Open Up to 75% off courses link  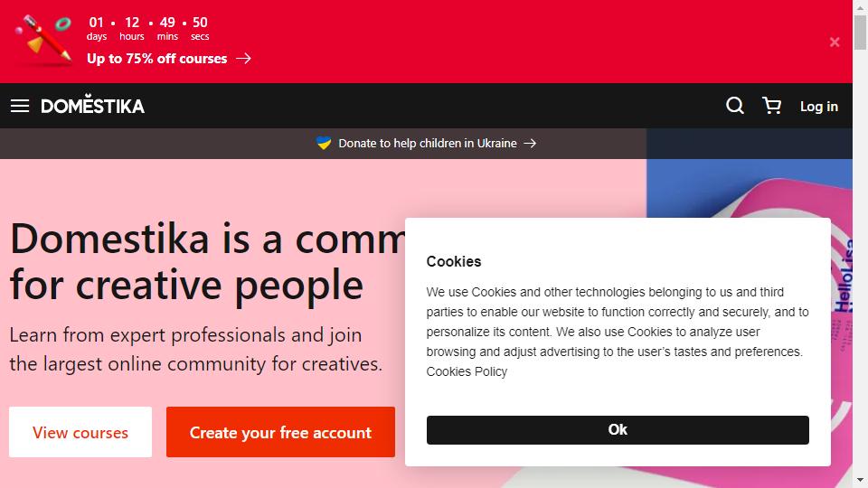tap(156, 59)
